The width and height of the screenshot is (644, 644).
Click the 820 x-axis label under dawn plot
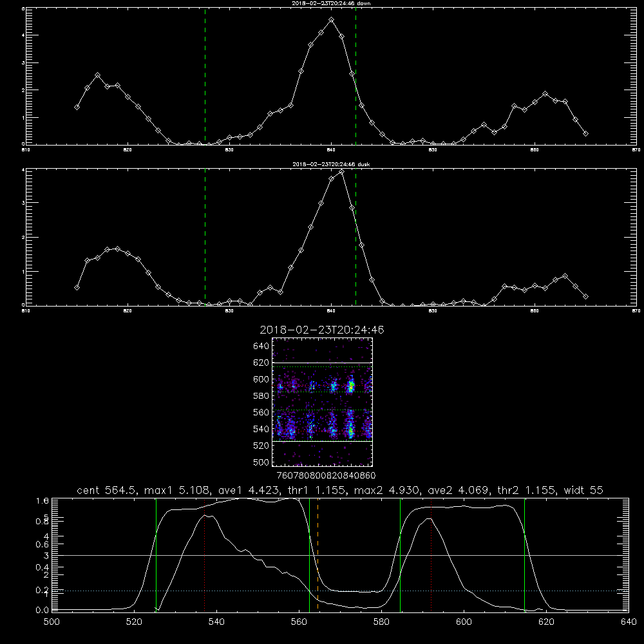(128, 150)
